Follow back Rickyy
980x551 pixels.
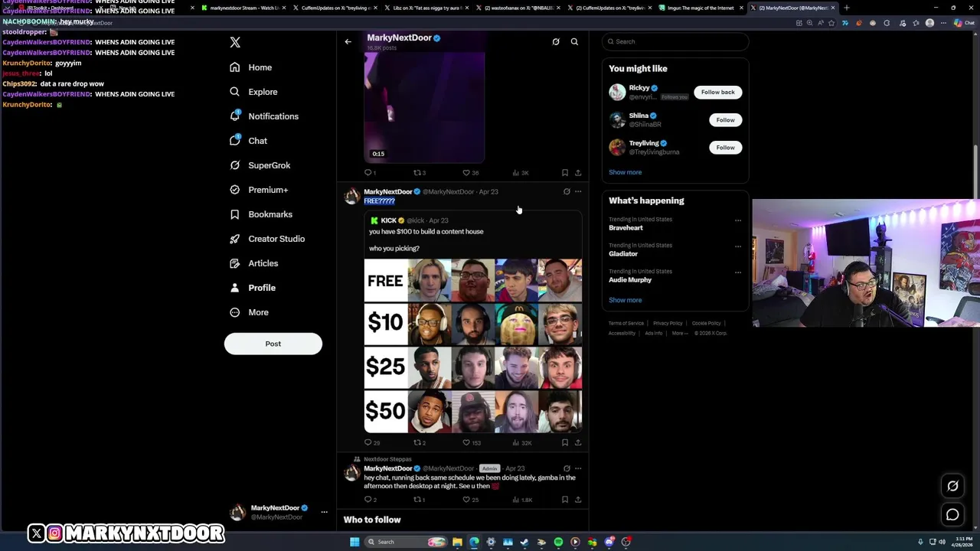click(717, 92)
